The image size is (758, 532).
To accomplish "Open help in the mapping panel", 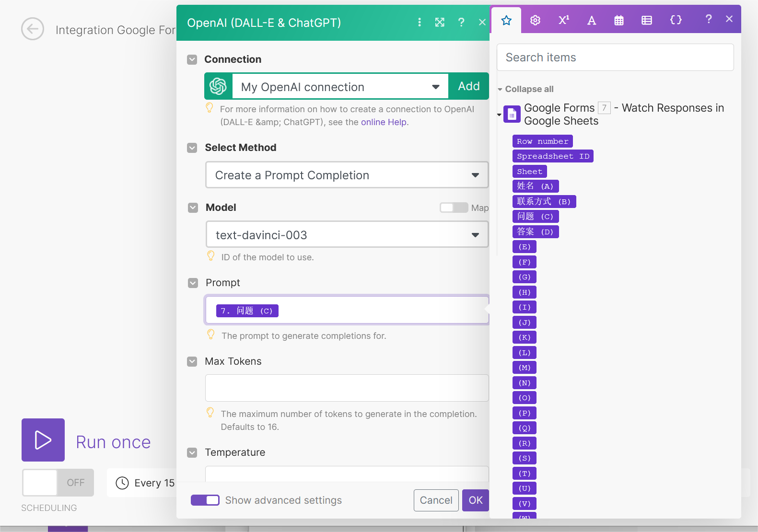I will pos(709,19).
